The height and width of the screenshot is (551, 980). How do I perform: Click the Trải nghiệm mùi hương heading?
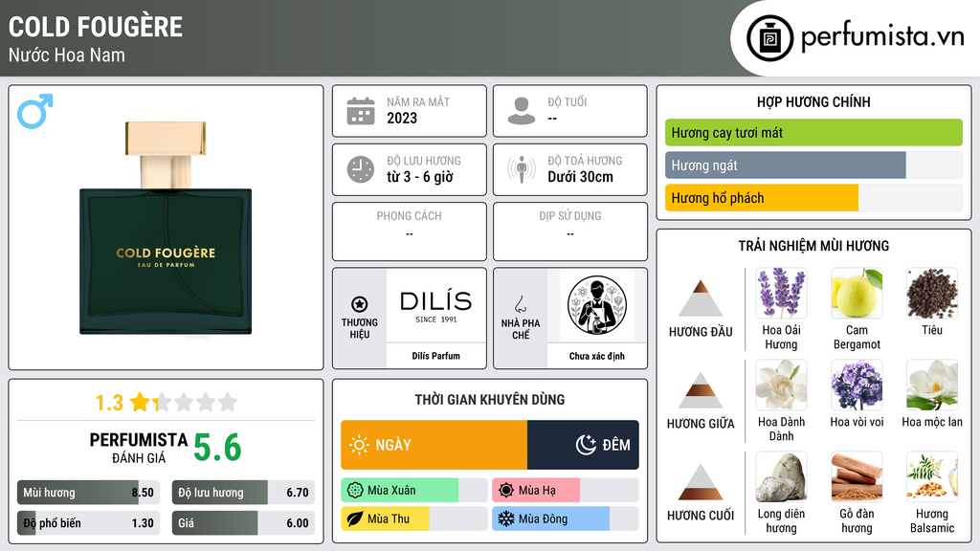813,246
